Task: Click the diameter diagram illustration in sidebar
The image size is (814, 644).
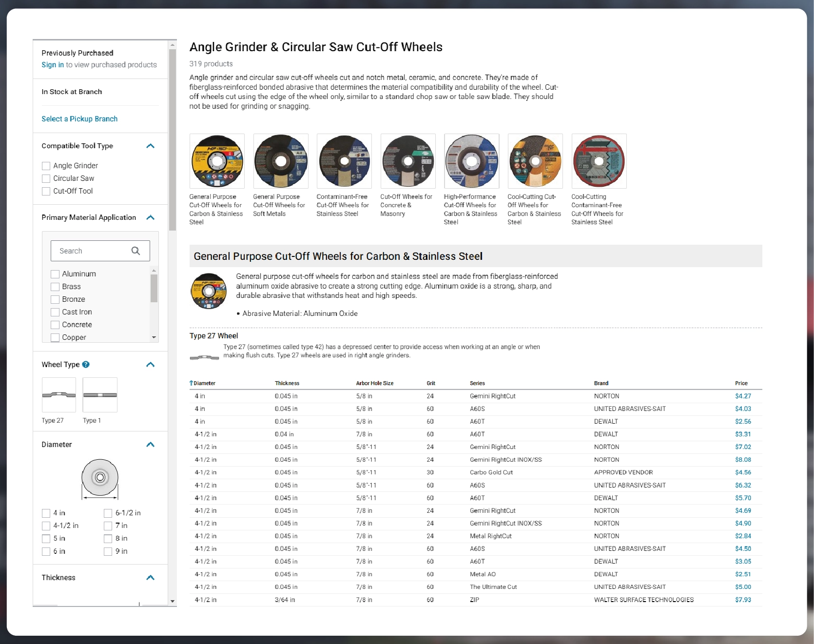Action: (100, 480)
